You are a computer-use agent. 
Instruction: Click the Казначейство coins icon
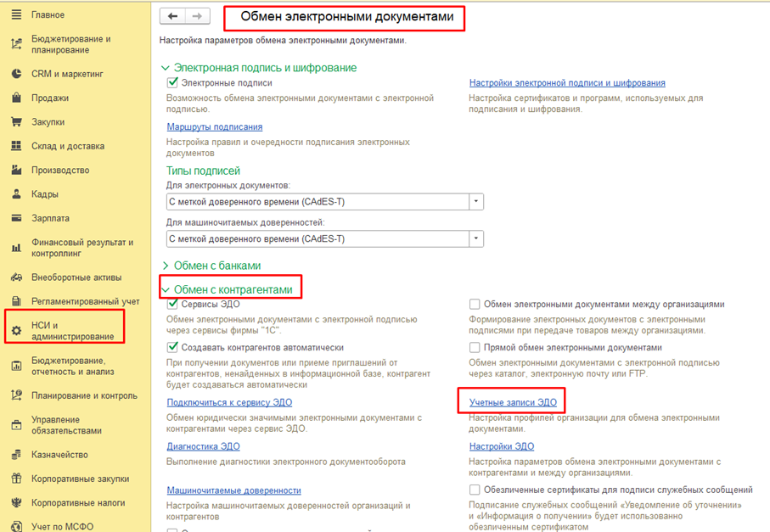[x=16, y=455]
